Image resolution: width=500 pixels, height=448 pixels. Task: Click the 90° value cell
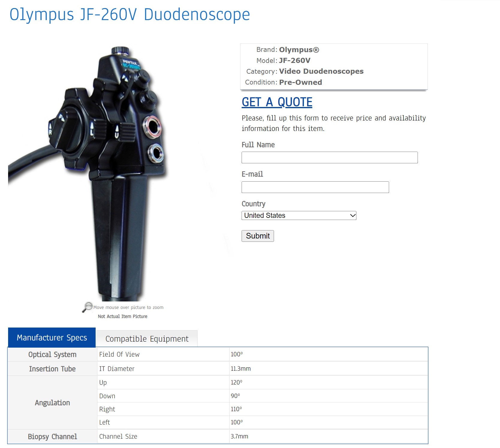329,396
